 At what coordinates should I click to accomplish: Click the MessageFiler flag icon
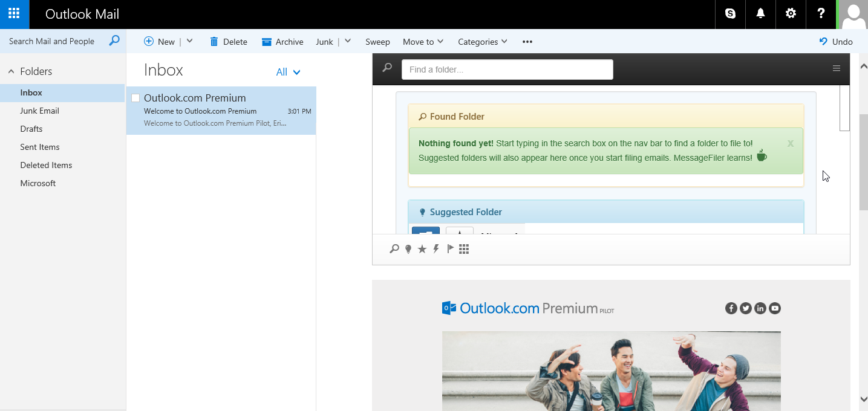point(450,248)
